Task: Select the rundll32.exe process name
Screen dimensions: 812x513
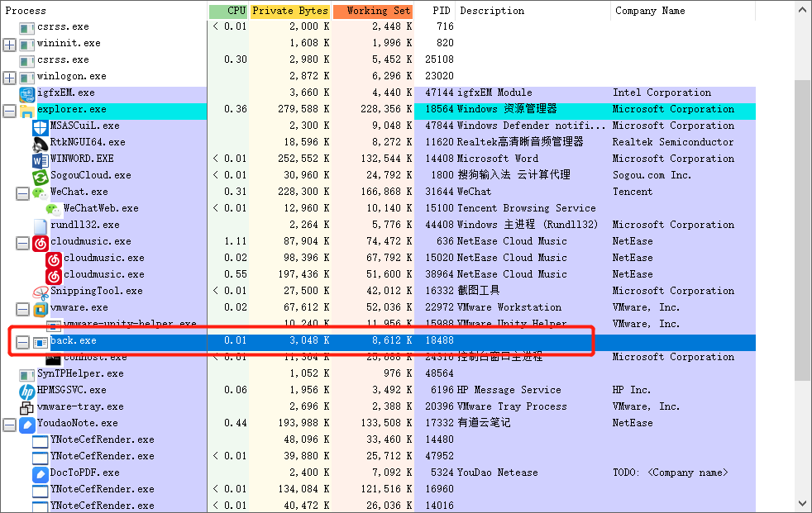Action: pyautogui.click(x=84, y=225)
